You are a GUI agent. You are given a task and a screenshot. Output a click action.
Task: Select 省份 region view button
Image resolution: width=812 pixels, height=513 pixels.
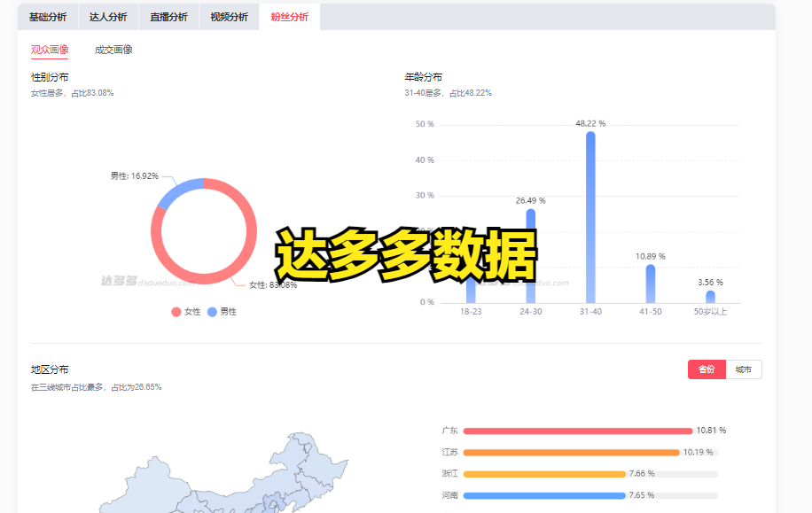tap(706, 369)
